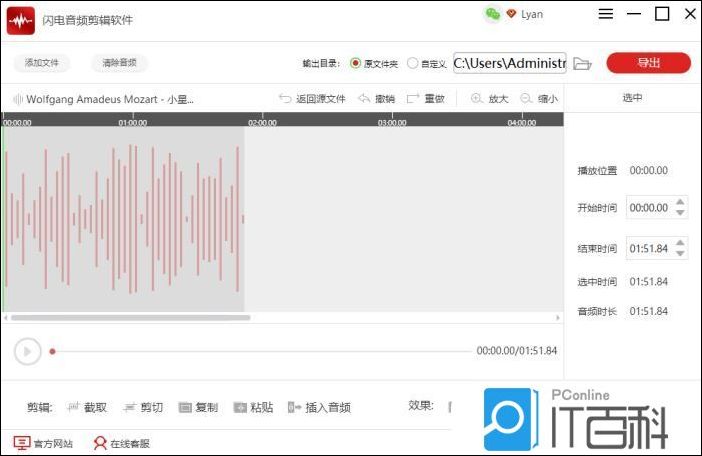Image resolution: width=702 pixels, height=456 pixels.
Task: Click the 选中时间 value 01:51.84
Action: (649, 282)
